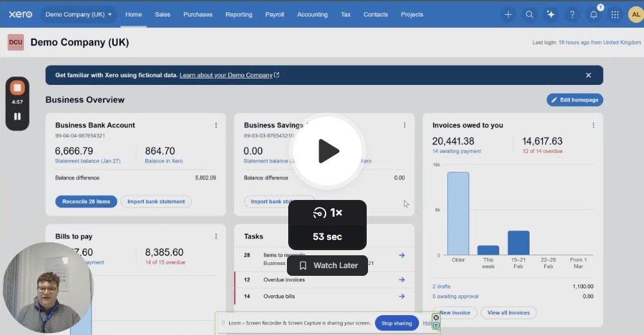Open the Projects menu
The height and width of the screenshot is (335, 644).
click(x=412, y=14)
